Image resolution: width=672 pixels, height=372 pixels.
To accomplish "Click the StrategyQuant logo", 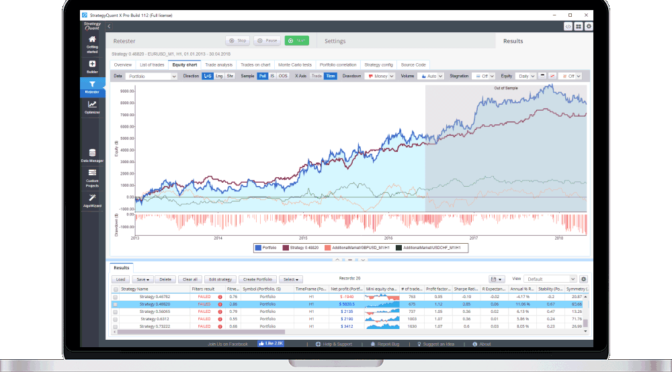I will [92, 26].
